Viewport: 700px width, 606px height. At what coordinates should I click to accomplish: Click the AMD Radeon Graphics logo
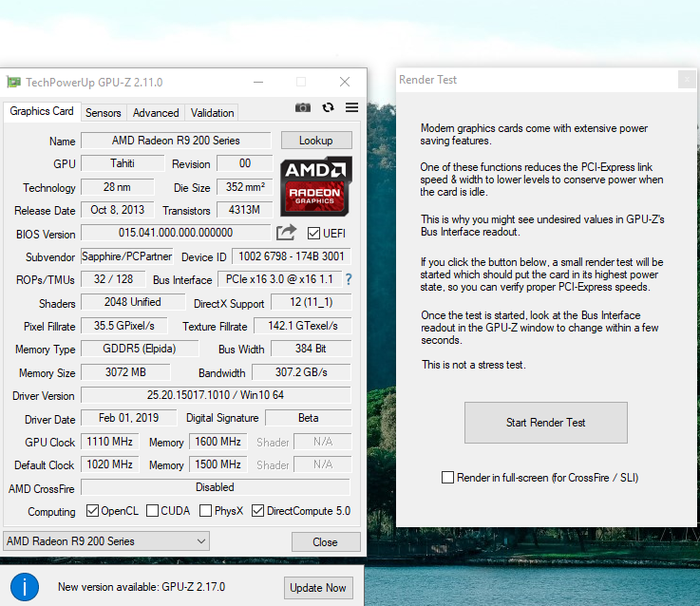pyautogui.click(x=316, y=186)
